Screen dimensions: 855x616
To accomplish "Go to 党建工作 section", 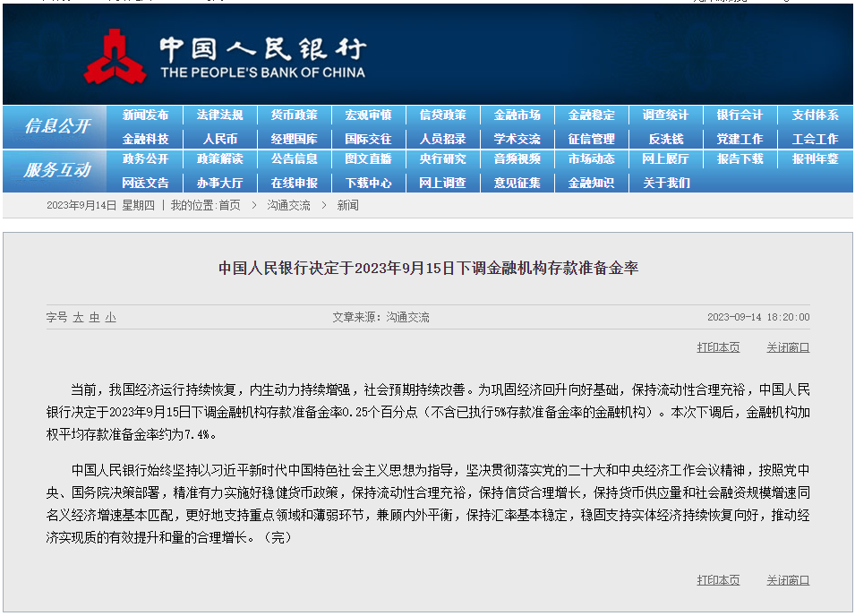I will click(x=740, y=139).
